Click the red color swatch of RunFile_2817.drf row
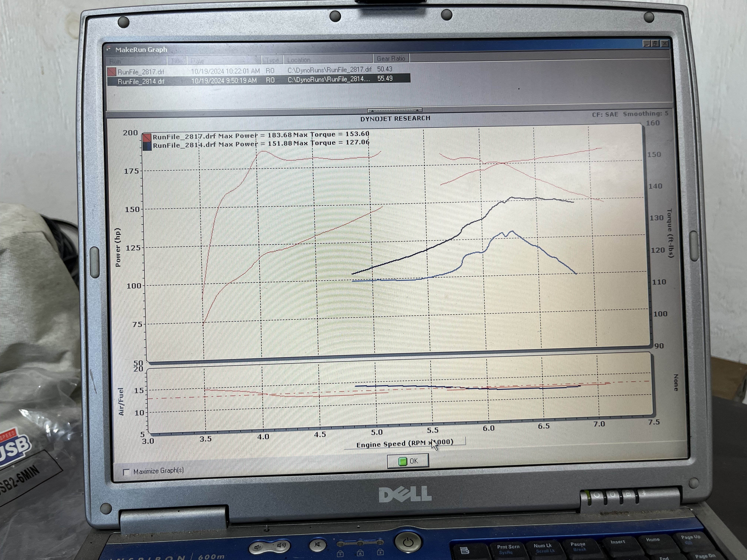 point(112,72)
